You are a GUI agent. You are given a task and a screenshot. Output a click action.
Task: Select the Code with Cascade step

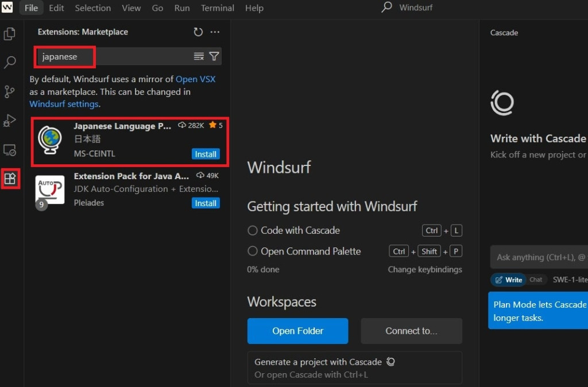point(253,230)
